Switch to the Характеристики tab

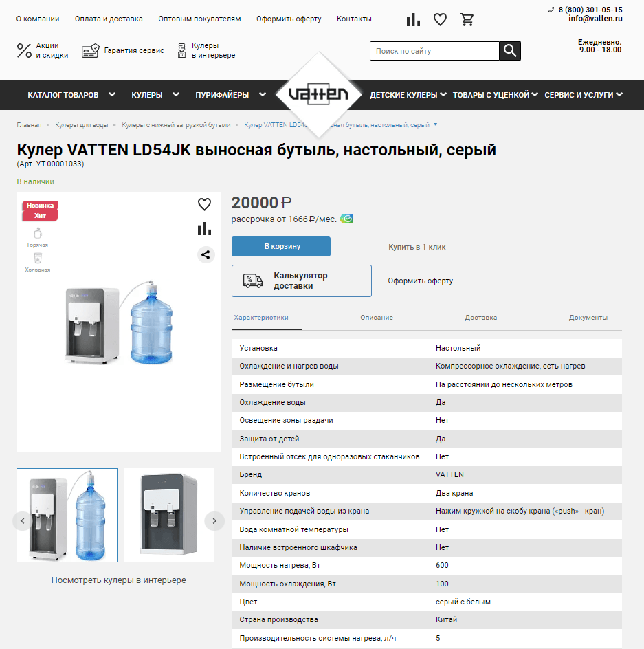261,318
